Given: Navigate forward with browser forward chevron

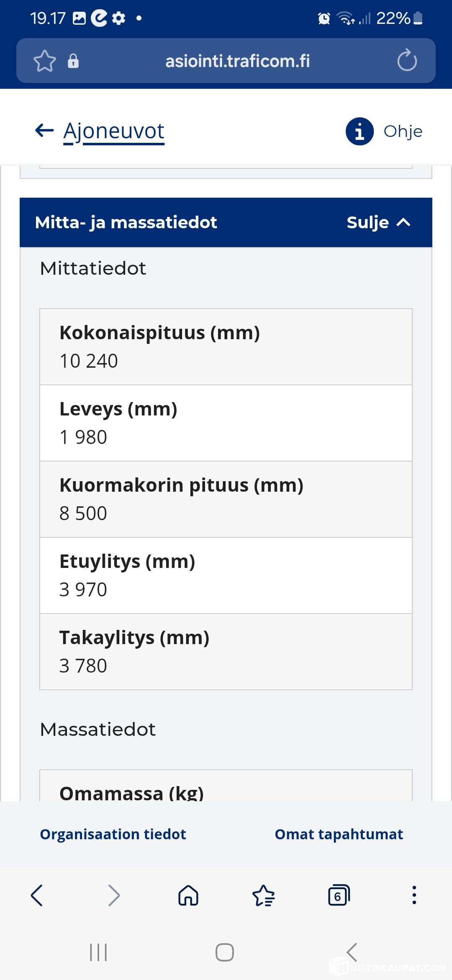Looking at the screenshot, I should coord(114,895).
